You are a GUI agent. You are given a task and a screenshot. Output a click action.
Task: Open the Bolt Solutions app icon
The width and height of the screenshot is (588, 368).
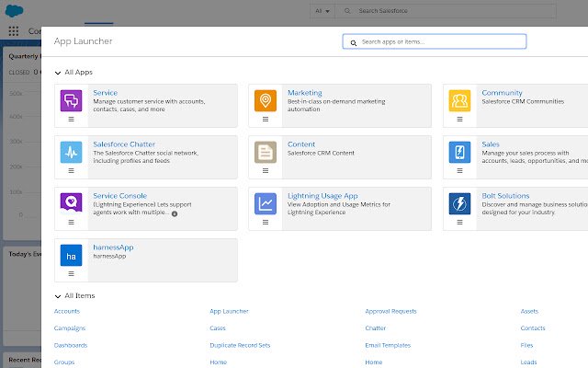(459, 203)
